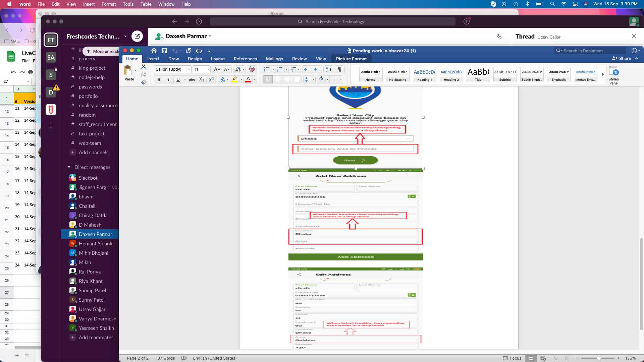Switch to Web Layout view in status bar
This screenshot has width=644, height=362.
pyautogui.click(x=543, y=358)
